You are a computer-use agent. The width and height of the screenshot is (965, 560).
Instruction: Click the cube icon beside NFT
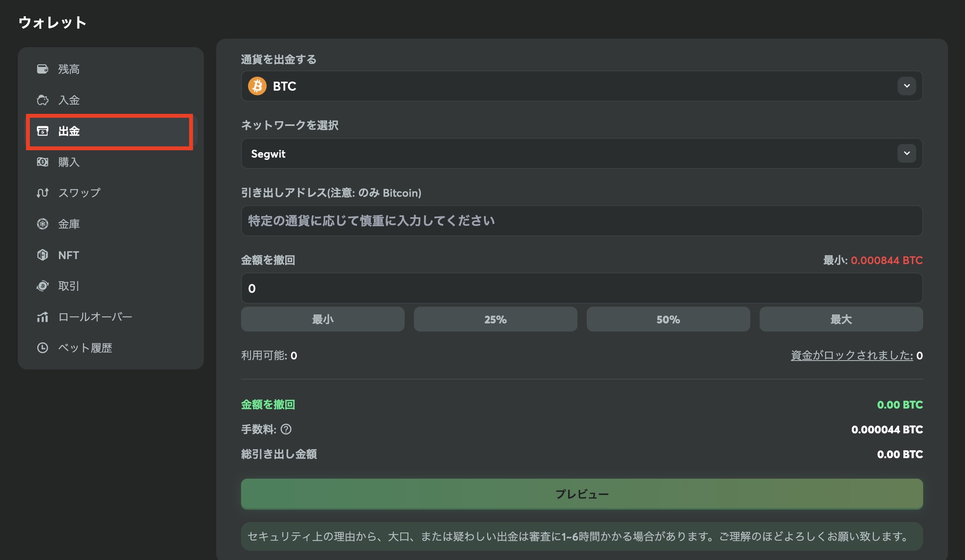(43, 255)
